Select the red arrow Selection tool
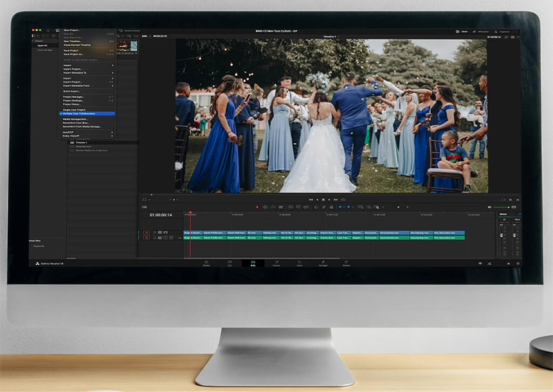This screenshot has width=553, height=392. (x=258, y=207)
